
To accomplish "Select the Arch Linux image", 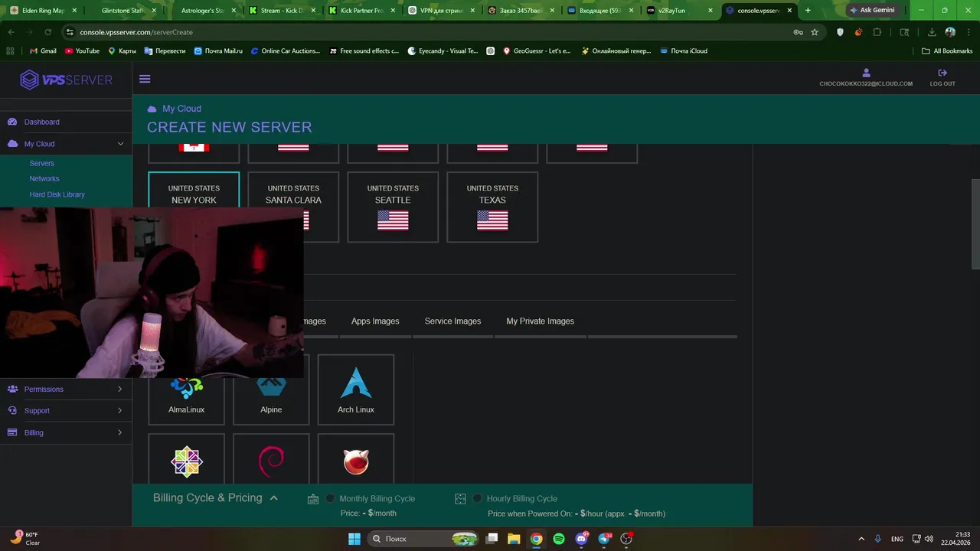I will pyautogui.click(x=356, y=390).
